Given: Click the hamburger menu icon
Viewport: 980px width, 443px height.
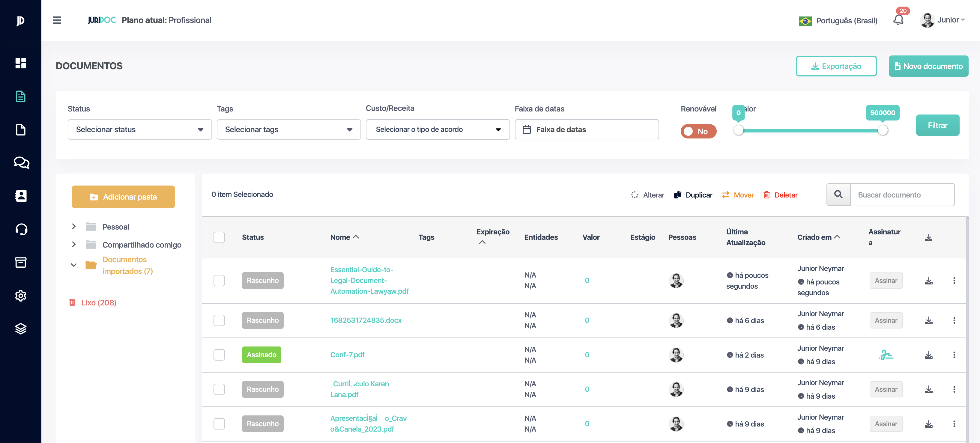Looking at the screenshot, I should pyautogui.click(x=57, y=20).
